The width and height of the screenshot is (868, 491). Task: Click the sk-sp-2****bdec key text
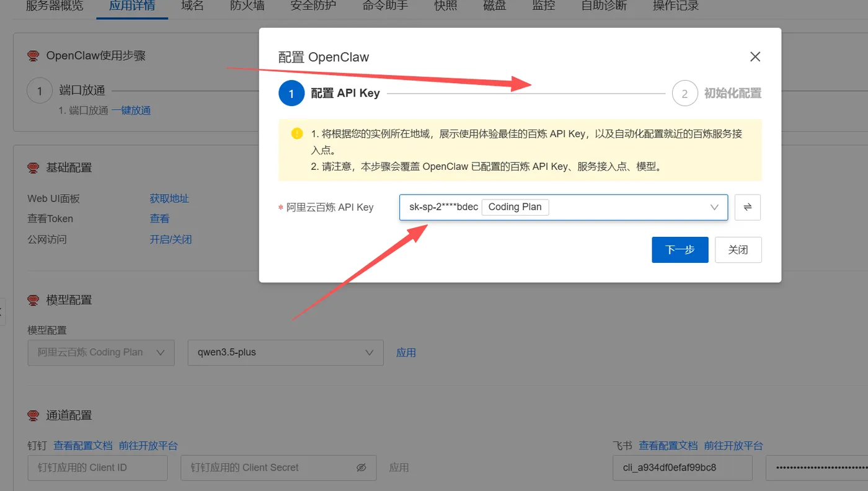pyautogui.click(x=443, y=207)
